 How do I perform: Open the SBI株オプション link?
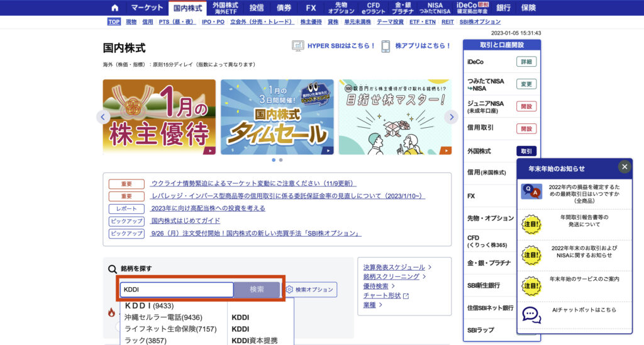480,22
